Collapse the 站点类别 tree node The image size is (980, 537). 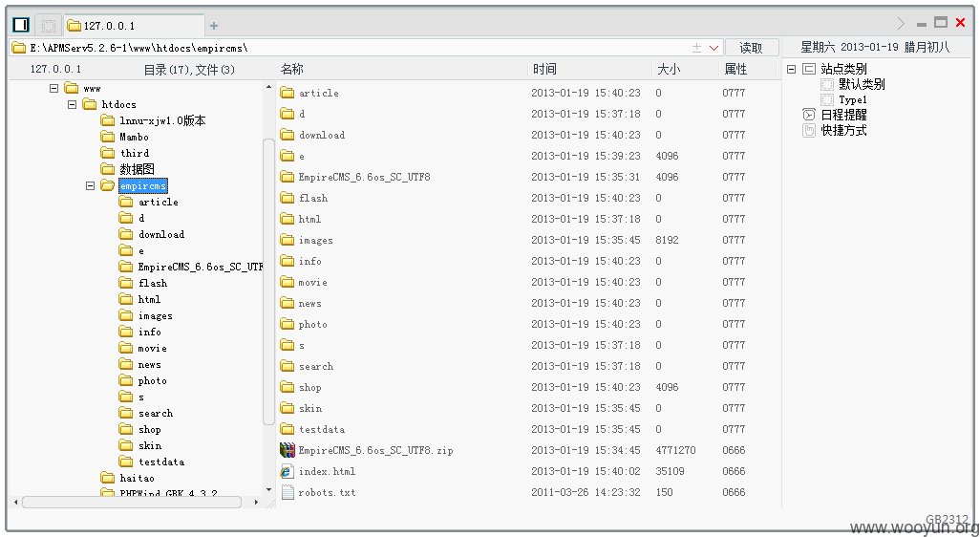[791, 69]
